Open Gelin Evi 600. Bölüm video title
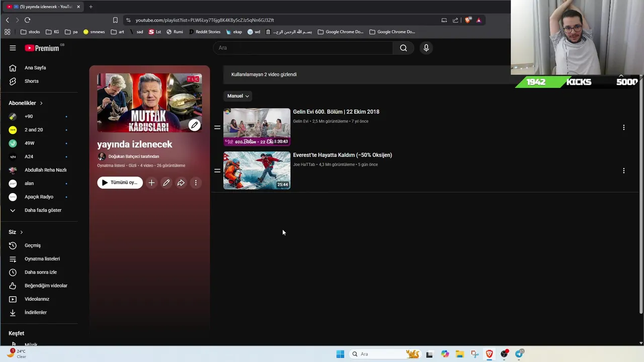Screen dimensions: 644x362 point(336,112)
